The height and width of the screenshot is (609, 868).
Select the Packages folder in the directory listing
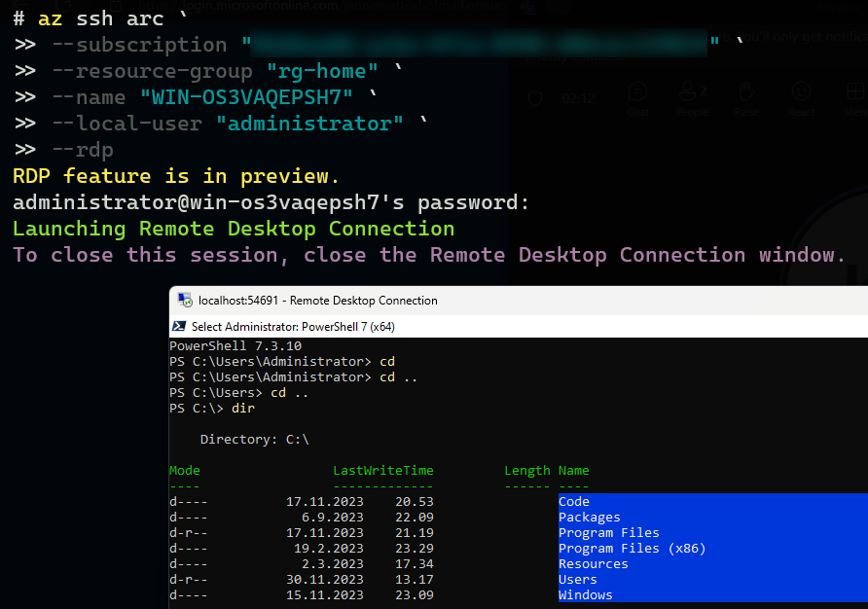click(590, 518)
